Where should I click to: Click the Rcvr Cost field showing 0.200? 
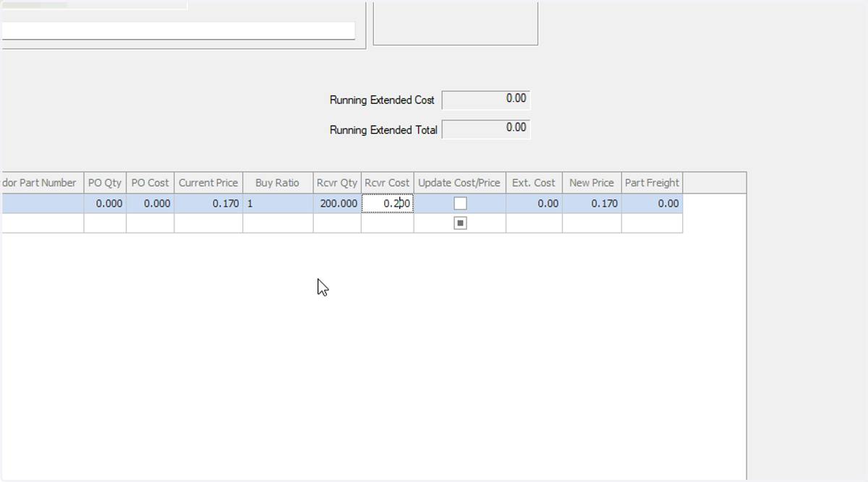(x=388, y=204)
